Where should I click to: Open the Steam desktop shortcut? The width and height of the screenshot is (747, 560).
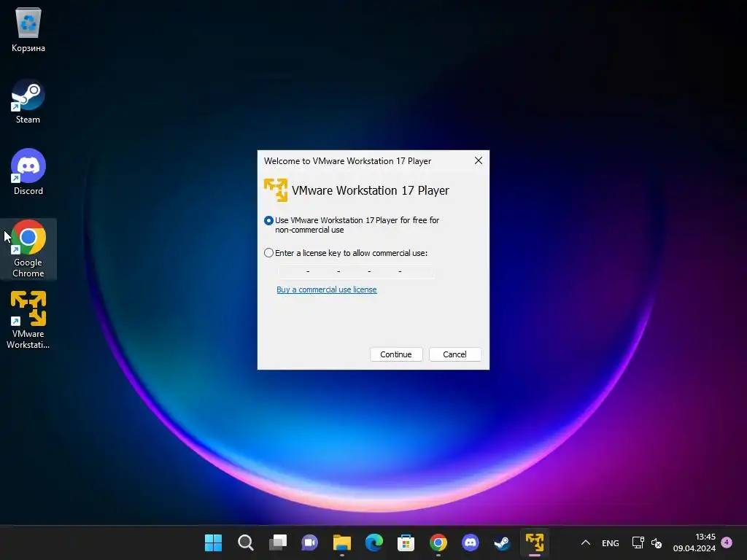(28, 101)
